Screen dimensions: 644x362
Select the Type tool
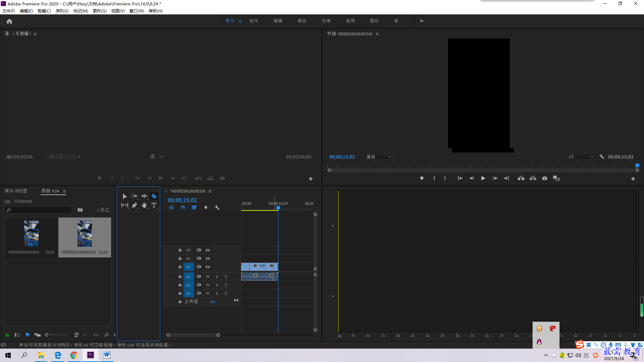154,205
